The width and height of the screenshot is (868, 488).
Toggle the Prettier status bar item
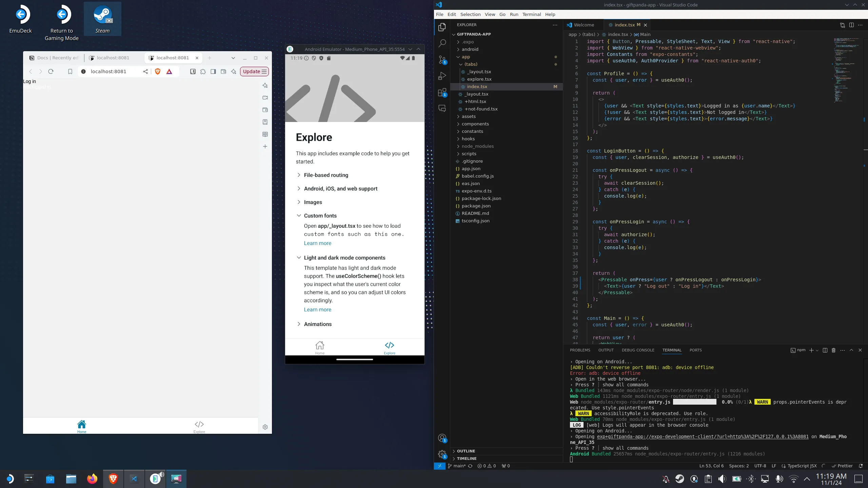tap(842, 466)
